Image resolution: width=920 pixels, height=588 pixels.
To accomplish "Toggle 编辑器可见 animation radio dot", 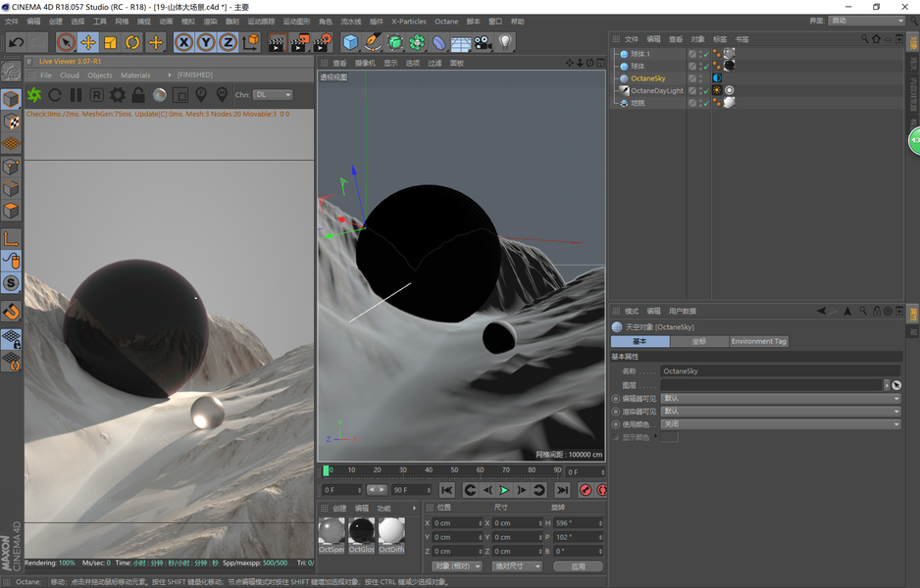I will (616, 398).
